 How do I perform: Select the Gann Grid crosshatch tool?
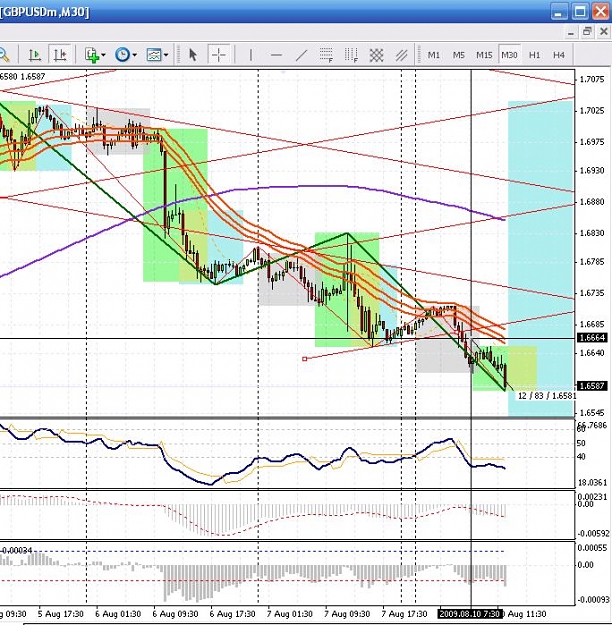click(376, 55)
